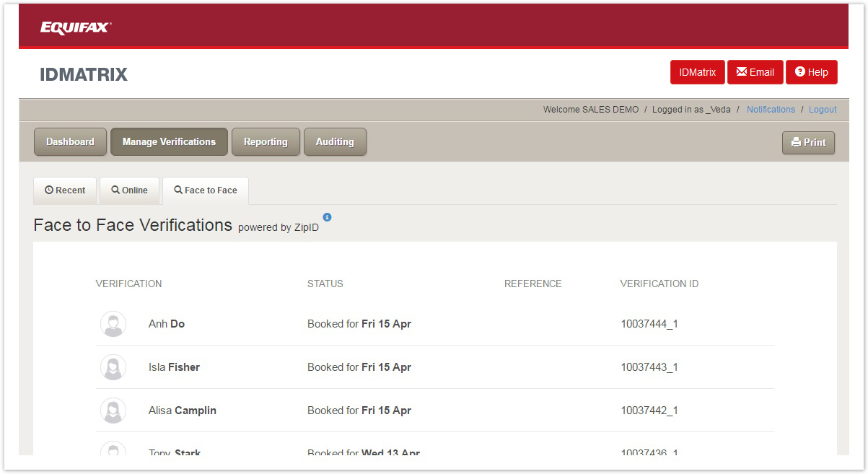Click the IDMATRIX heading
This screenshot has width=868, height=474.
84,74
